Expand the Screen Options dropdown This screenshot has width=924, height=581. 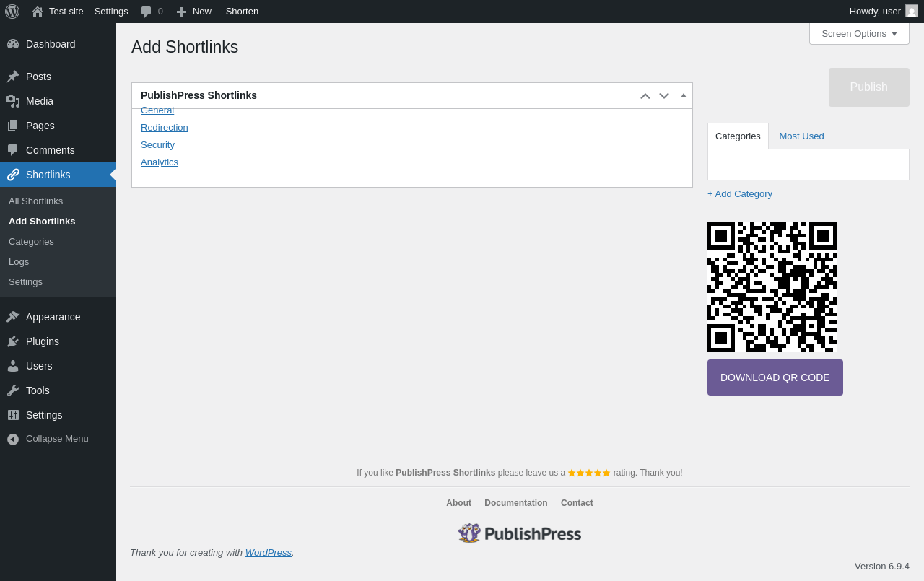coord(859,33)
